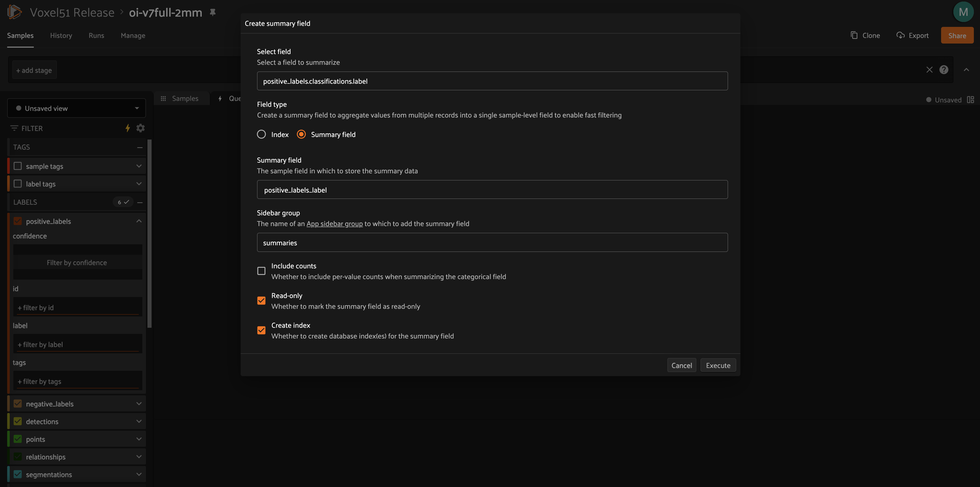Toggle the negative_labels checkbox
980x487 pixels.
point(17,404)
